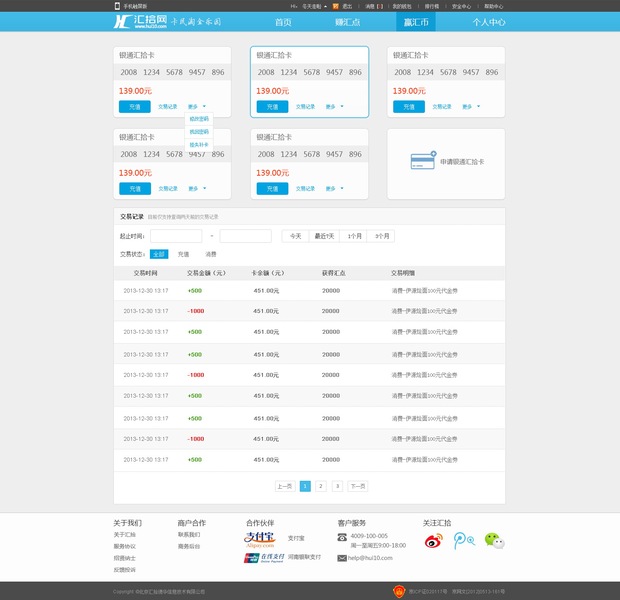Choose 挂失补卡 from the open dropdown menu
The image size is (620, 600).
pyautogui.click(x=199, y=145)
